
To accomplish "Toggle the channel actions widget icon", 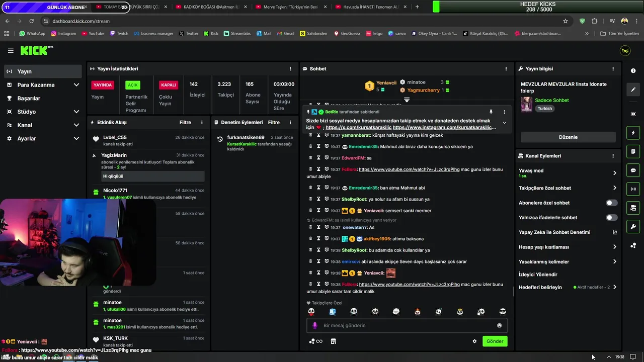I will point(633,208).
